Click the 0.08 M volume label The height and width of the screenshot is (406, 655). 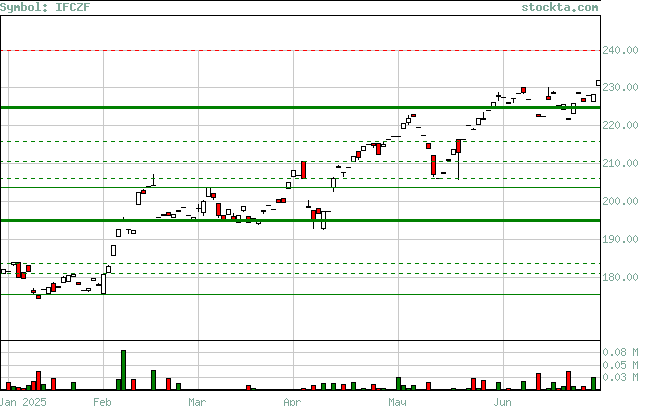coord(620,353)
